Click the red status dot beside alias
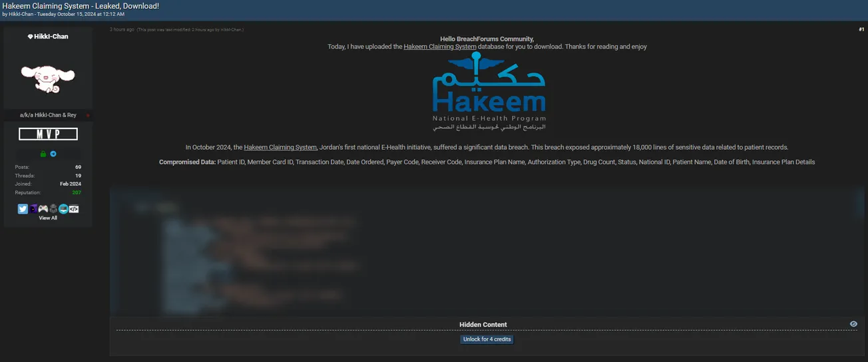868x362 pixels. (88, 116)
